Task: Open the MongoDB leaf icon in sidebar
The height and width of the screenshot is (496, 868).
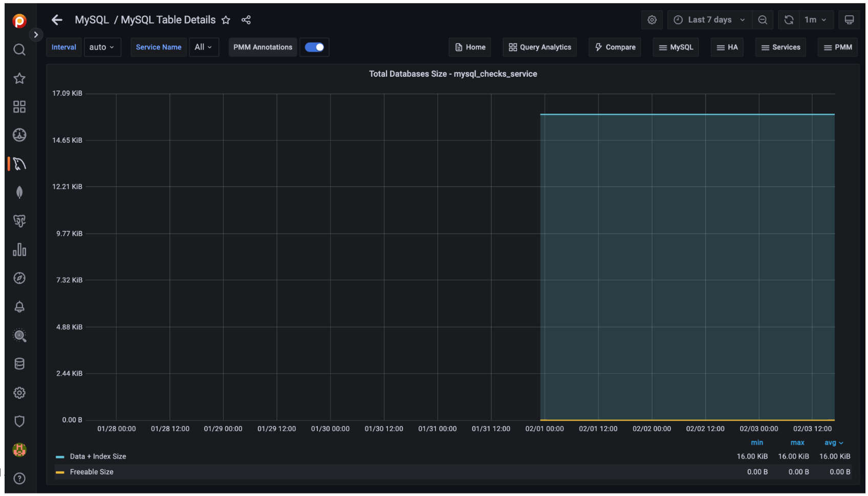Action: click(x=19, y=192)
